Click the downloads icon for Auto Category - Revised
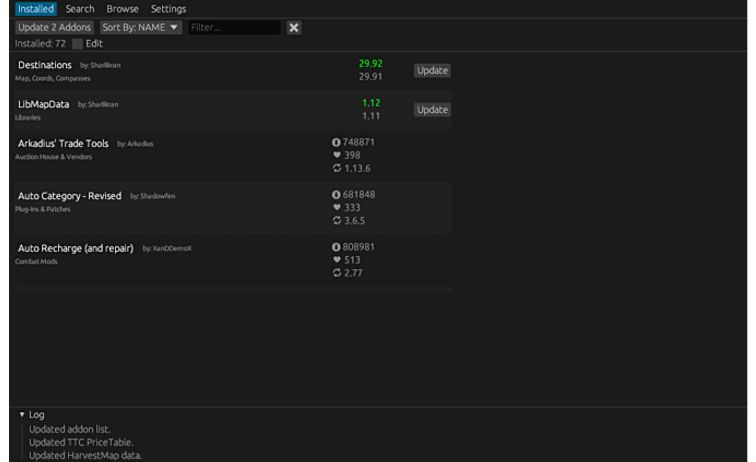 pyautogui.click(x=336, y=194)
